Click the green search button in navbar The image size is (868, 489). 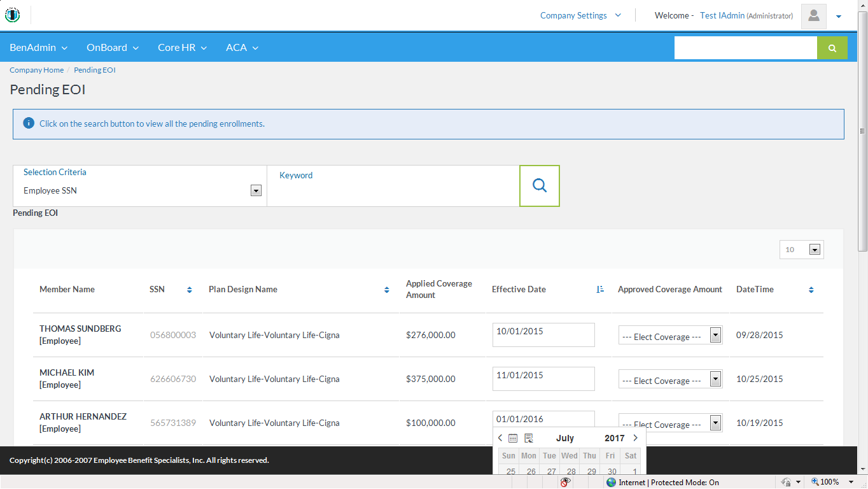click(832, 48)
